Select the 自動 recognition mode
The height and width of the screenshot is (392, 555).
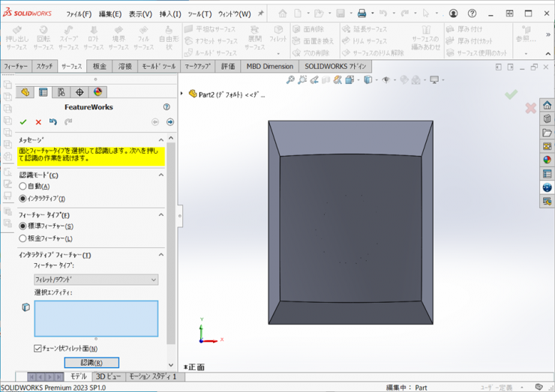pyautogui.click(x=22, y=187)
